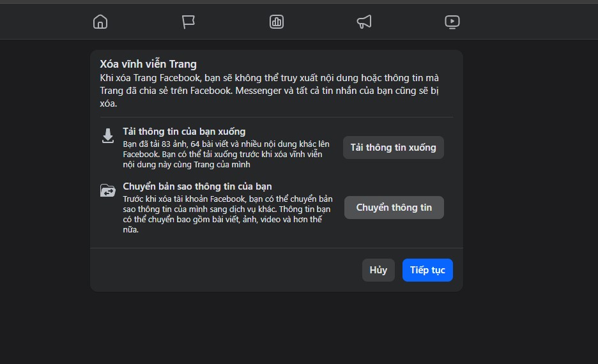This screenshot has height=364, width=598.
Task: Click the "Chuyển bản sao thông tin của bạn" heading
Action: (x=197, y=186)
